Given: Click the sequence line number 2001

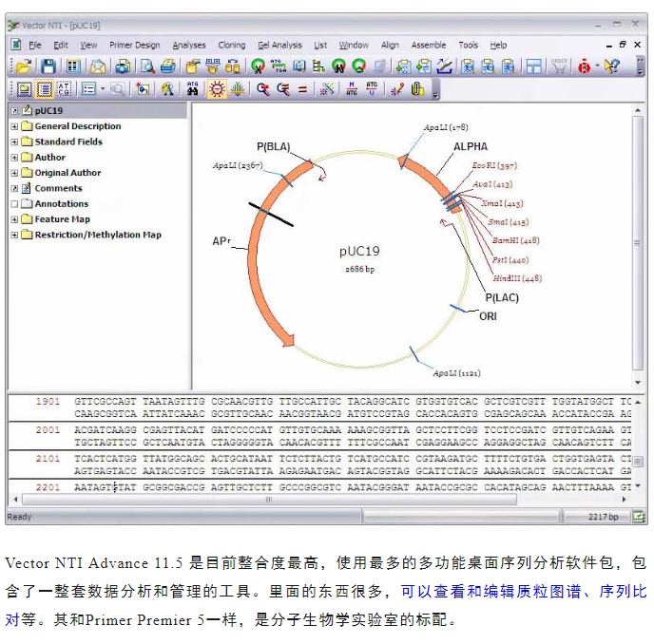Looking at the screenshot, I should point(48,430).
